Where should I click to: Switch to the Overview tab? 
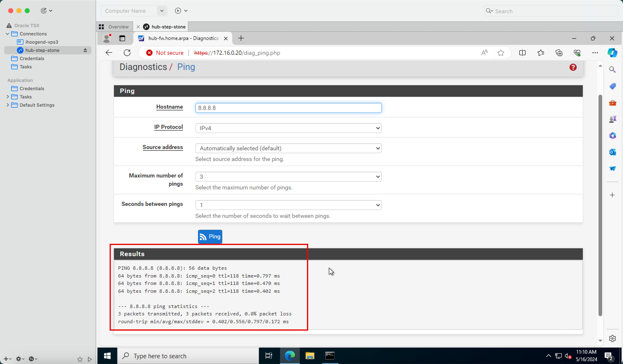pyautogui.click(x=115, y=27)
